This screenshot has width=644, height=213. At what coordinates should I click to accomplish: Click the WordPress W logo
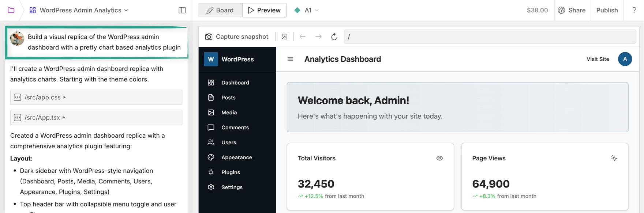[x=211, y=59]
